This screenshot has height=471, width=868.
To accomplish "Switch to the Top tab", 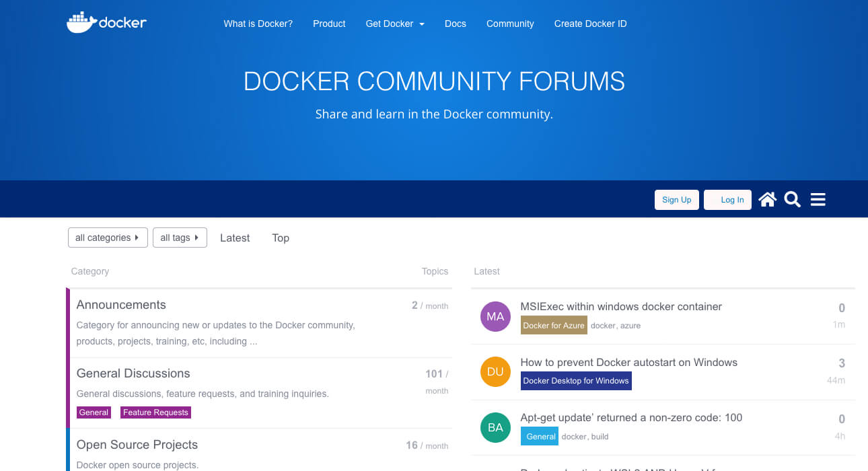I will pos(280,238).
